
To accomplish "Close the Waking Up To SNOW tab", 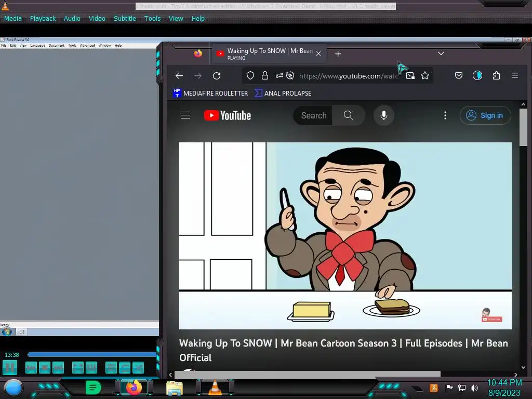I will 318,54.
